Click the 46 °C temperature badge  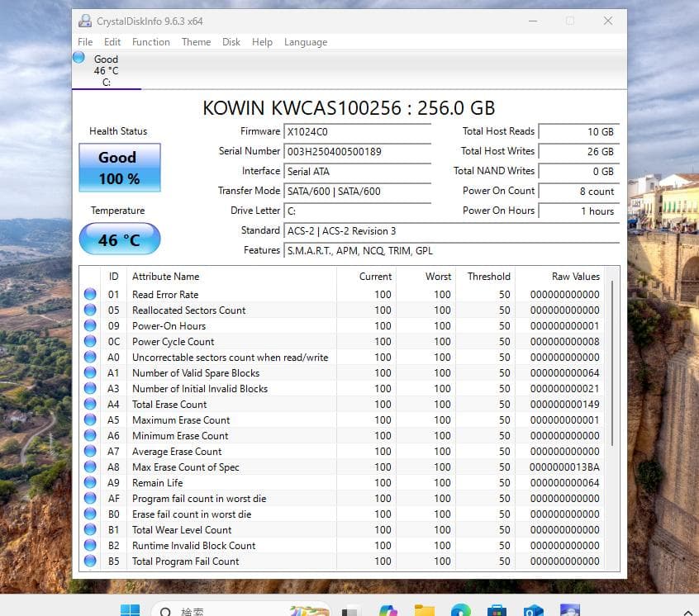click(118, 239)
